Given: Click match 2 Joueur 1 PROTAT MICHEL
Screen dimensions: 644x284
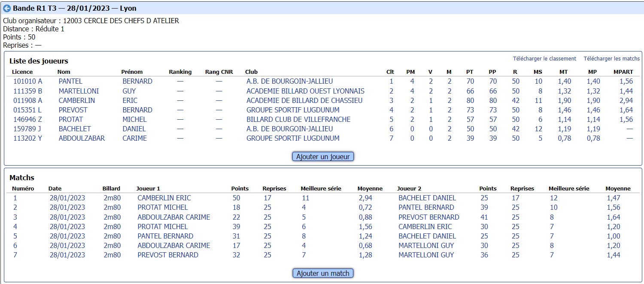Looking at the screenshot, I should [x=163, y=208].
